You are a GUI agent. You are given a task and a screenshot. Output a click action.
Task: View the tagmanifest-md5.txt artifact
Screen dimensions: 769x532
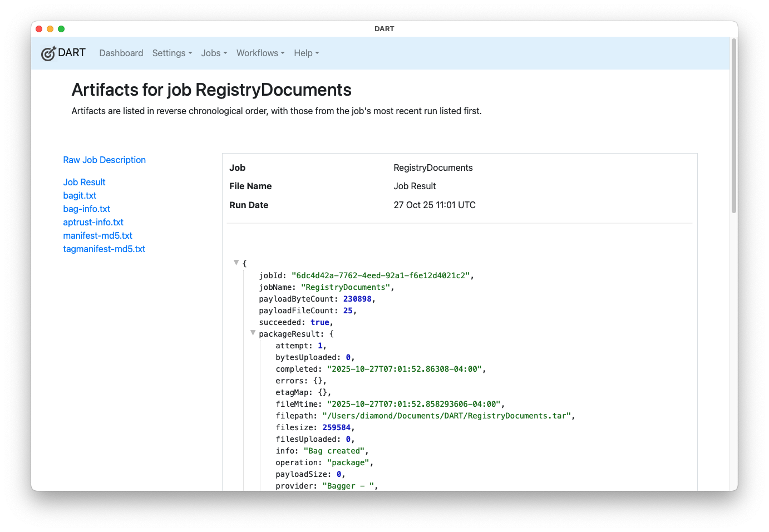coord(104,249)
